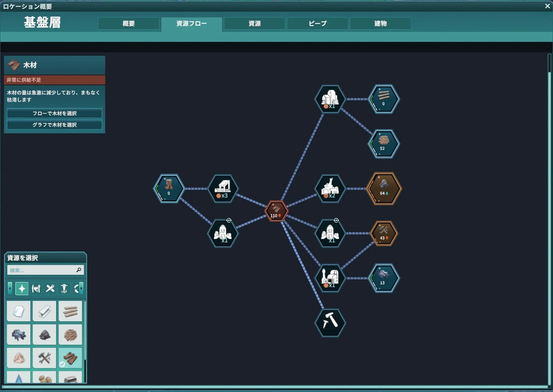Open the ピープ tab

pyautogui.click(x=318, y=23)
